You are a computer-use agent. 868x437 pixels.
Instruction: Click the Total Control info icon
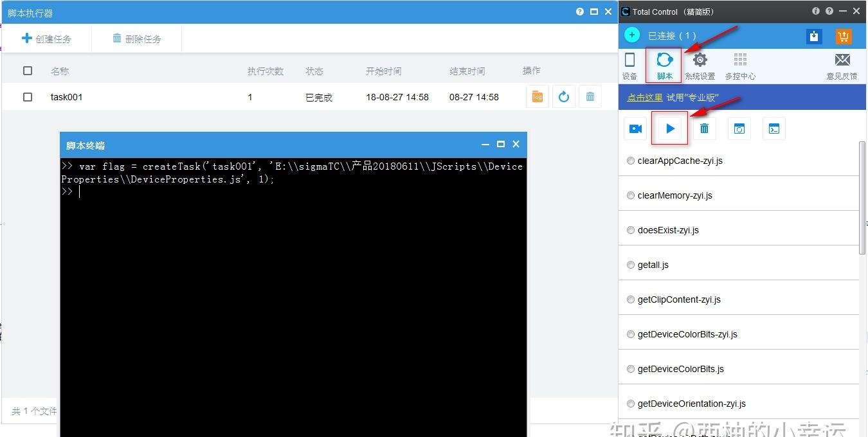pyautogui.click(x=816, y=12)
